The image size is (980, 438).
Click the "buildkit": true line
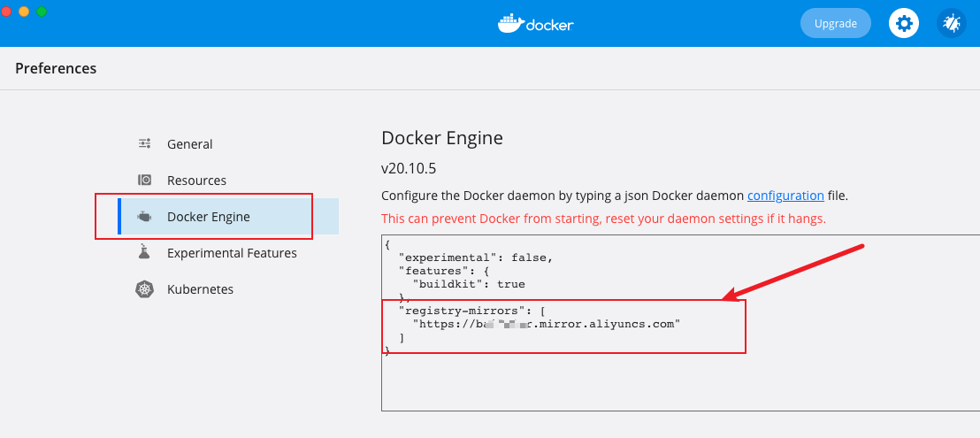pos(469,284)
